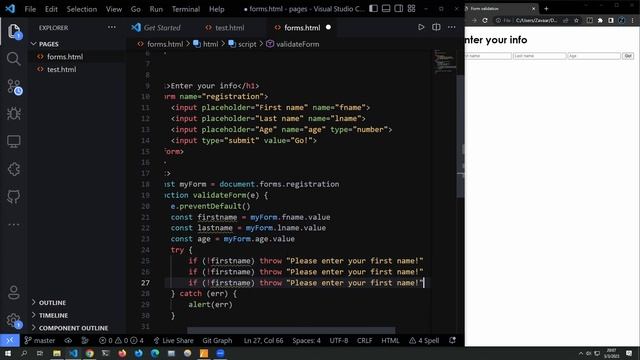Open the GitHub view in the activity bar
The width and height of the screenshot is (640, 360).
pos(13,197)
